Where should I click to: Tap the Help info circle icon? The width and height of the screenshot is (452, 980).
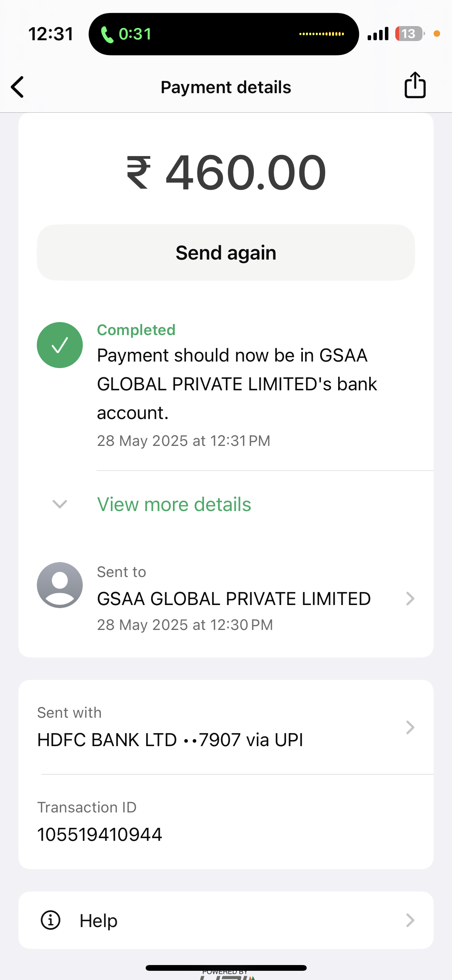[51, 920]
